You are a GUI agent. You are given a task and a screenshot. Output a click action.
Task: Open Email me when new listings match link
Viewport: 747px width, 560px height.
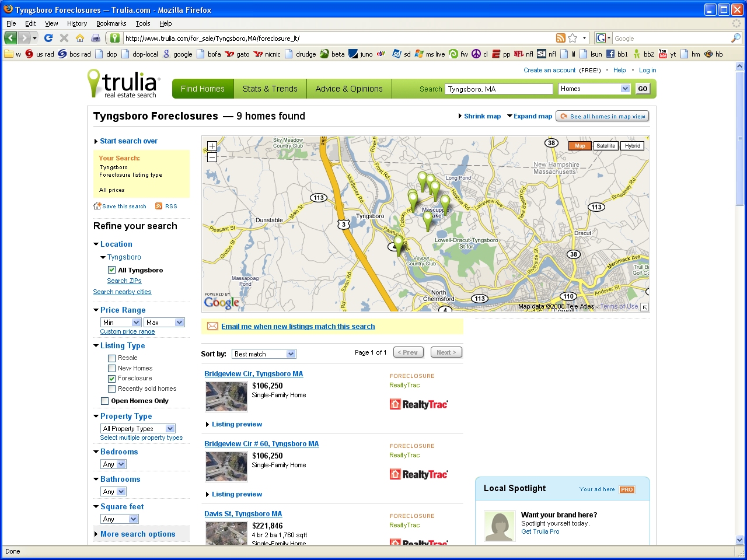tap(298, 327)
